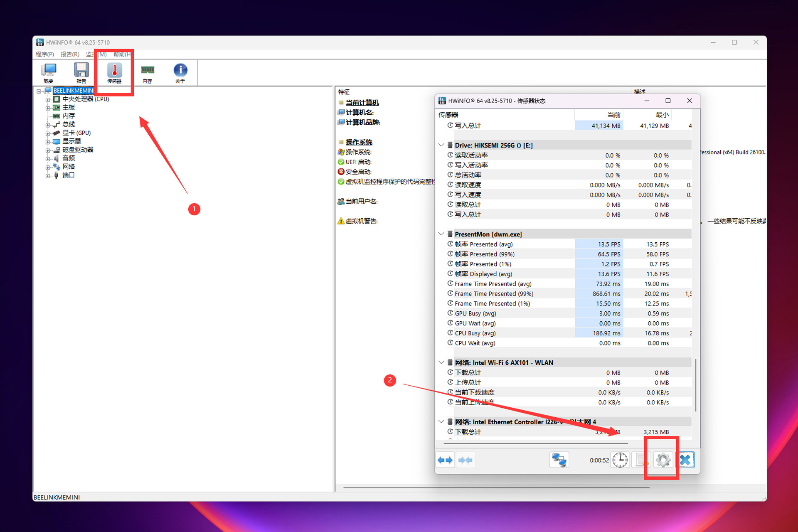Select the 音频 tree item
The height and width of the screenshot is (532, 798).
click(x=69, y=158)
